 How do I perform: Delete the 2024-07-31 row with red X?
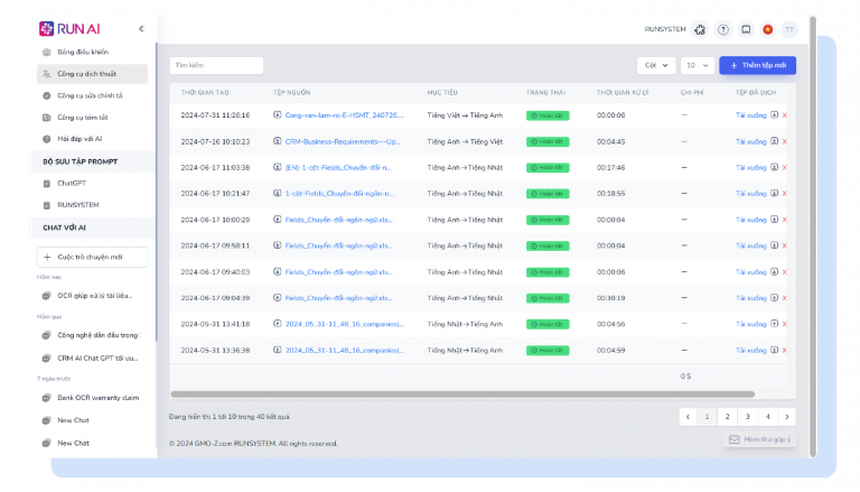tap(784, 115)
